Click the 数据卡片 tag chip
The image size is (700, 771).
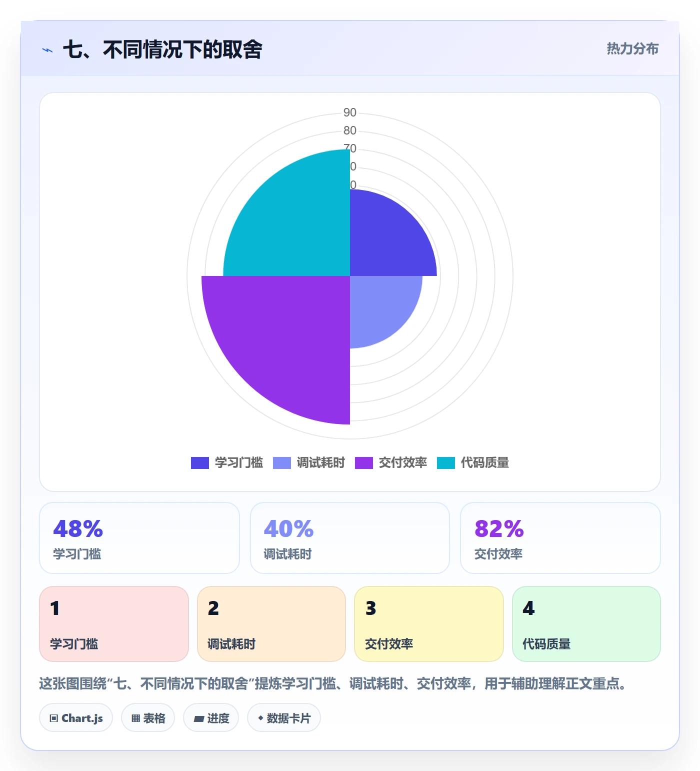coord(284,717)
